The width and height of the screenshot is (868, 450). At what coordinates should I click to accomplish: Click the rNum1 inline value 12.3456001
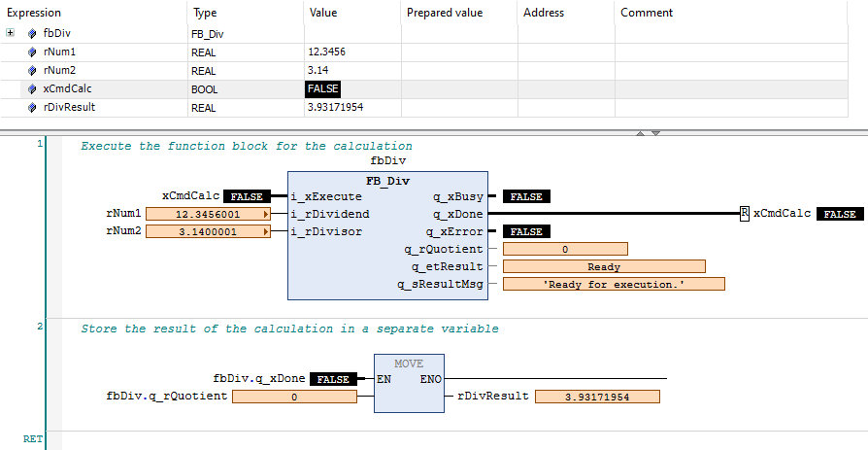pyautogui.click(x=208, y=214)
